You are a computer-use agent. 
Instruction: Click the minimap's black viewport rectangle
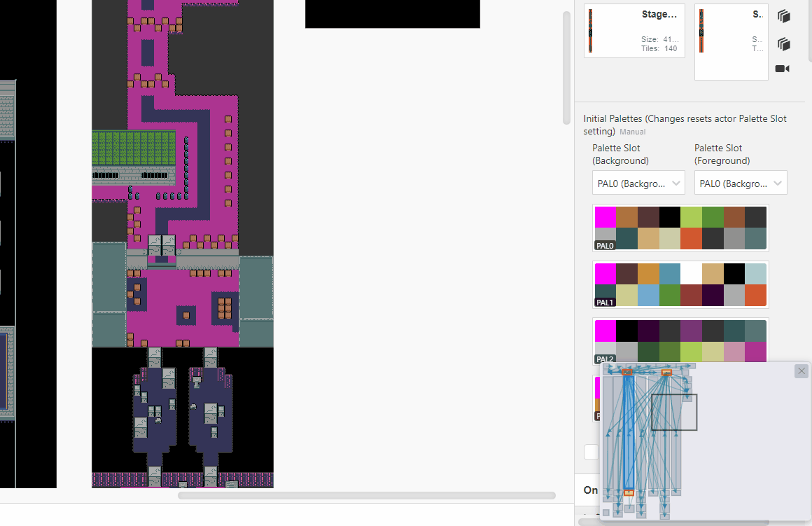point(674,413)
